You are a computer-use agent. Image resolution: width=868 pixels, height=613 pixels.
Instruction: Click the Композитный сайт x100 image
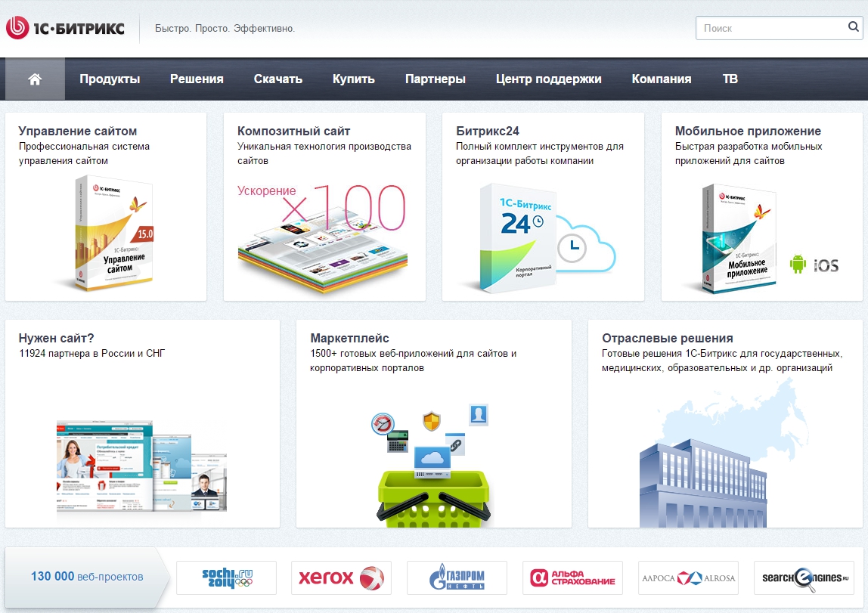pyautogui.click(x=324, y=234)
